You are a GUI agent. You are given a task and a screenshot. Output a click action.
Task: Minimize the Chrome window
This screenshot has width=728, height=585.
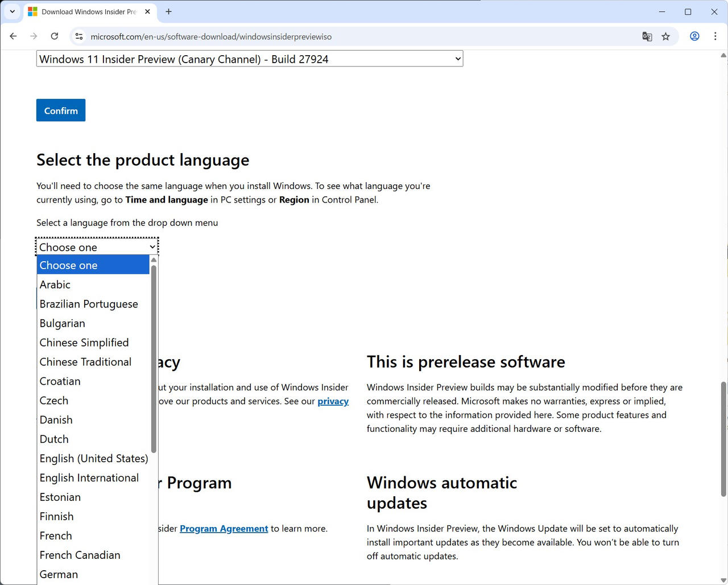pos(661,11)
